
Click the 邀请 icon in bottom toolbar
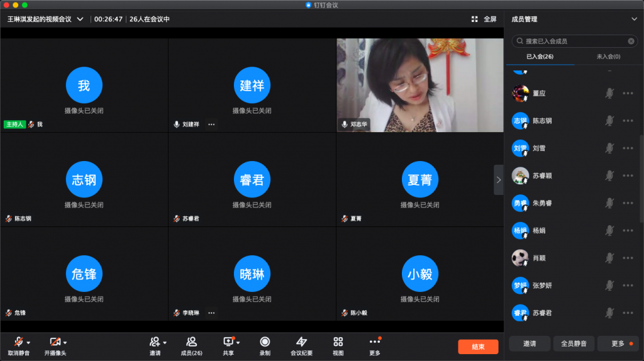pyautogui.click(x=154, y=342)
